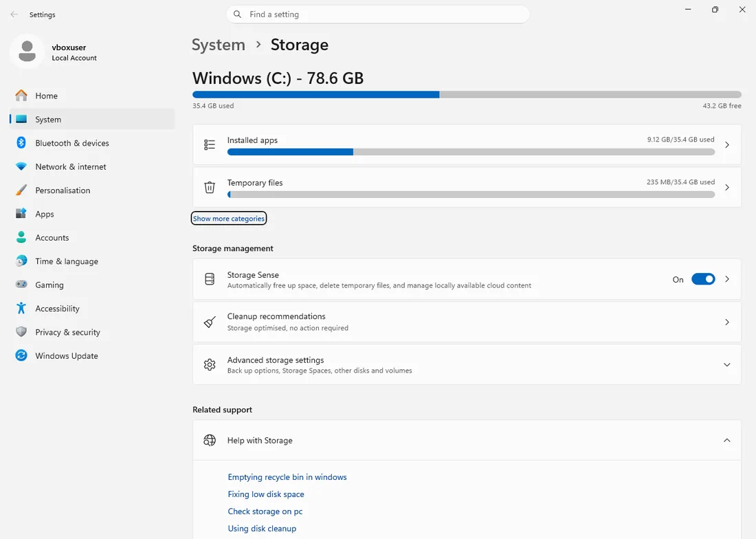
Task: Click the 9.12 GB/35.4 GB used value
Action: tap(681, 140)
